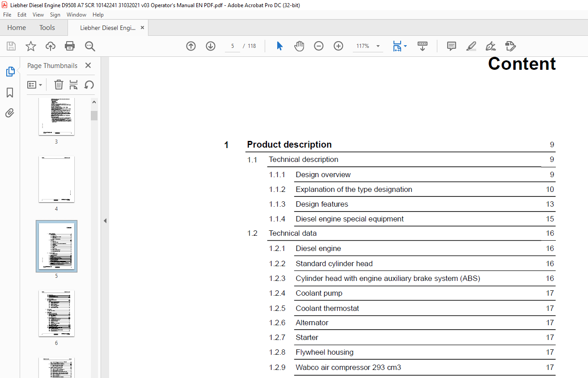Click the Print pages icon in thumbnails panel
The width and height of the screenshot is (588, 378).
[x=74, y=85]
